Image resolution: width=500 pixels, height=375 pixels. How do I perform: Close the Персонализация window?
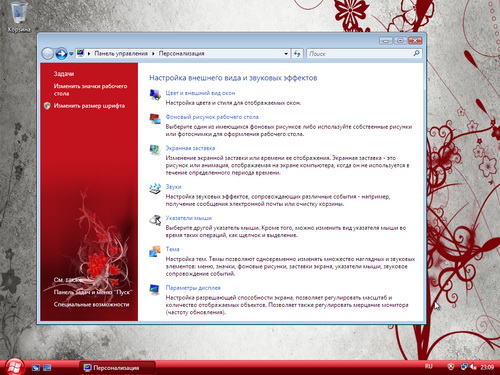(x=415, y=41)
